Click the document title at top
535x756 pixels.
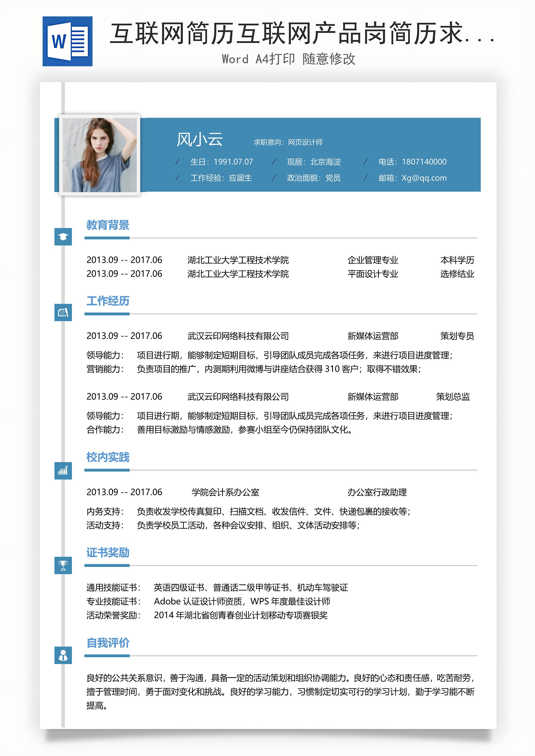[301, 34]
